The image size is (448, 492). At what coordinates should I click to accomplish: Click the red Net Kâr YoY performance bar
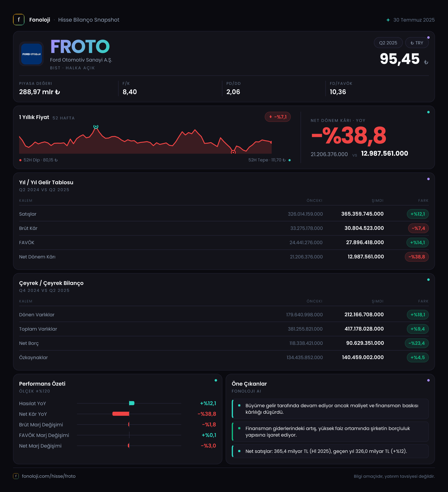[121, 414]
